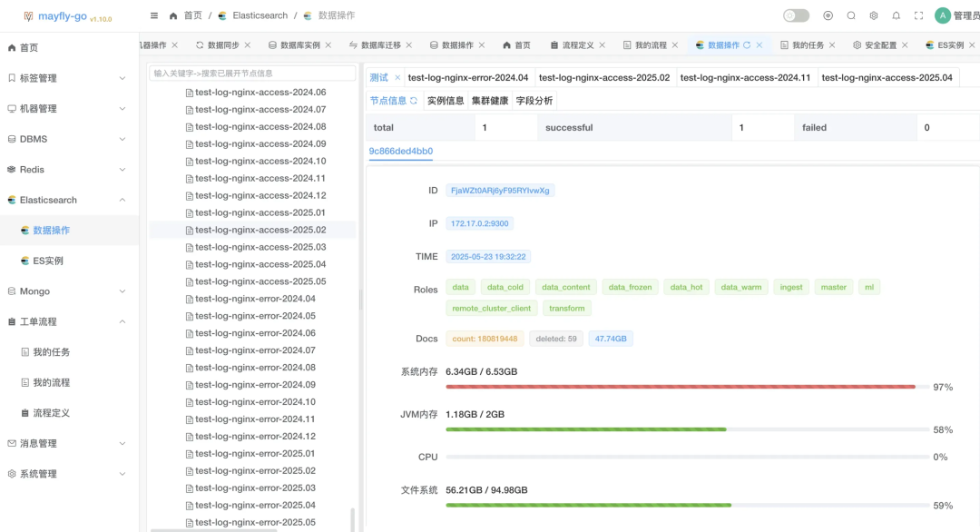This screenshot has width=980, height=532.
Task: Select index test-log-nginx-error-2025.05 in the tree
Action: pyautogui.click(x=255, y=522)
